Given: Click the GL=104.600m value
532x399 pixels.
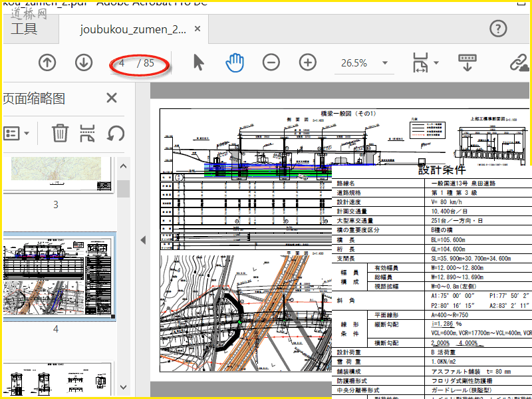Looking at the screenshot, I should click(448, 249).
